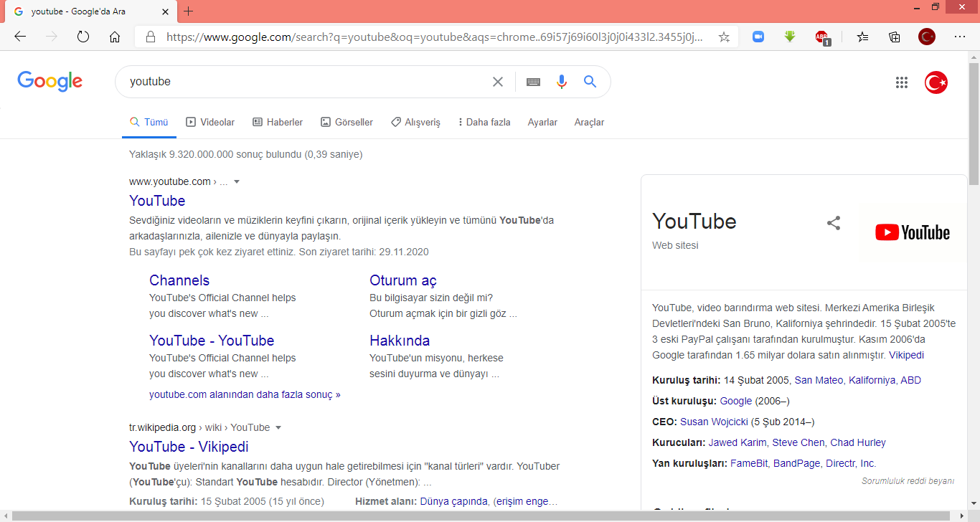Open the green download extension icon
Viewport: 980px width, 522px height.
coord(790,37)
